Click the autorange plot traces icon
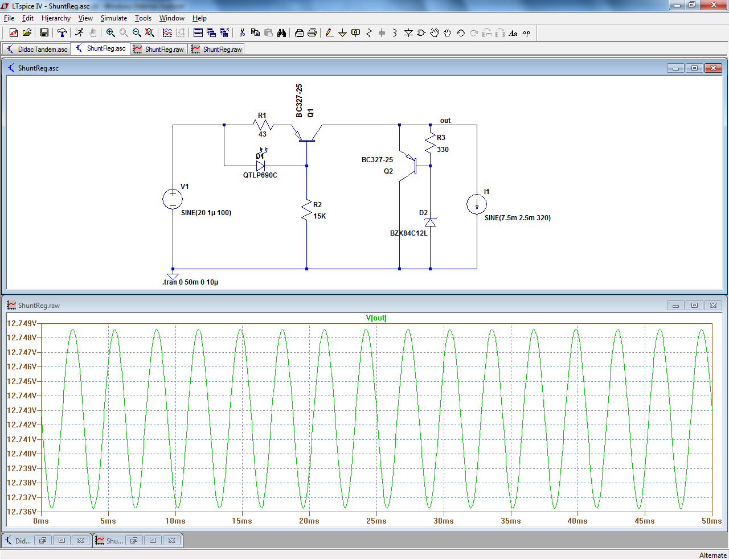The height and width of the screenshot is (560, 729). pos(167,33)
